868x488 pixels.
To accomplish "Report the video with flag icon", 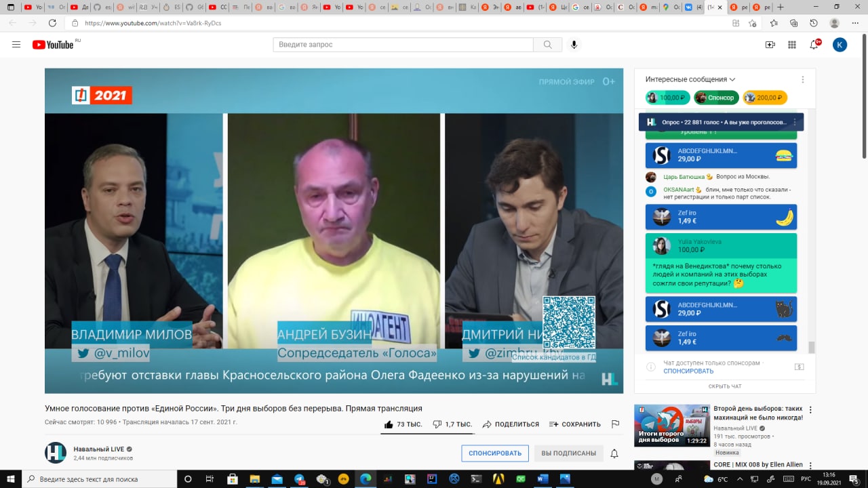I will [615, 424].
